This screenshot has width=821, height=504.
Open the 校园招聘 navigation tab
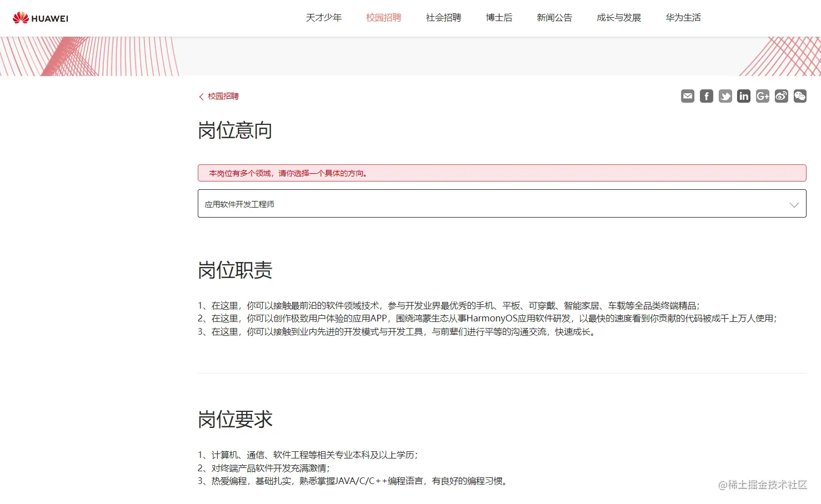384,18
